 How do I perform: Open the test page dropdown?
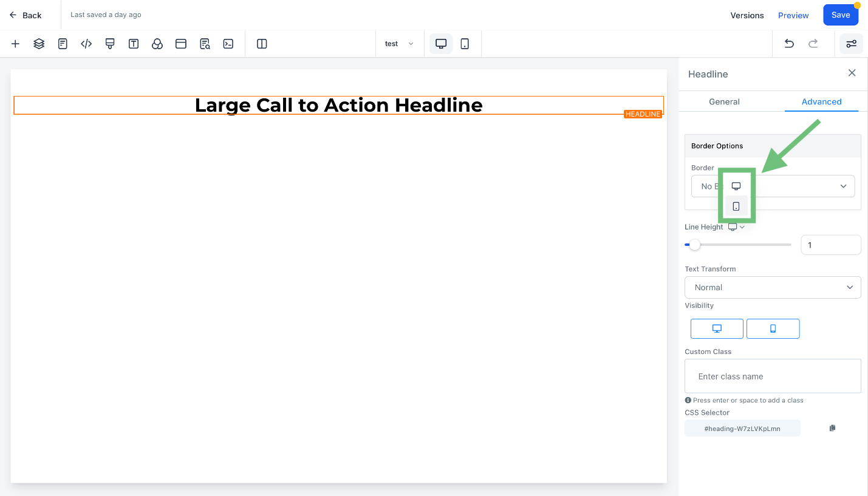(399, 44)
